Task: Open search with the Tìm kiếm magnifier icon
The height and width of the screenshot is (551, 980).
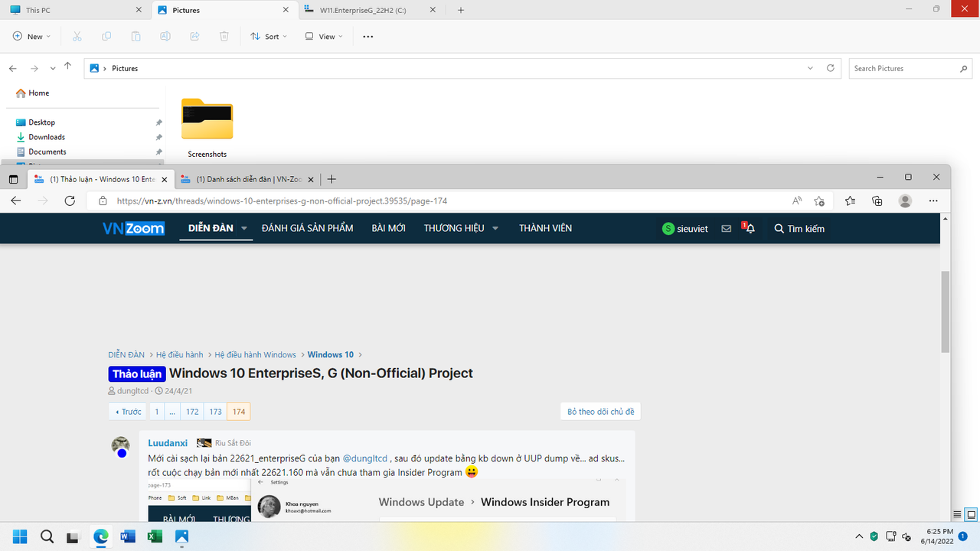Action: pyautogui.click(x=779, y=228)
